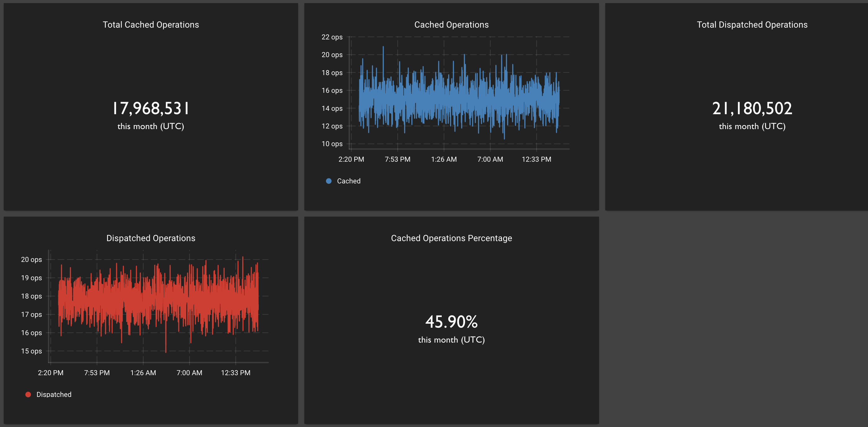Click the 17,968,531 total cached value
Image resolution: width=868 pixels, height=427 pixels.
pyautogui.click(x=151, y=109)
